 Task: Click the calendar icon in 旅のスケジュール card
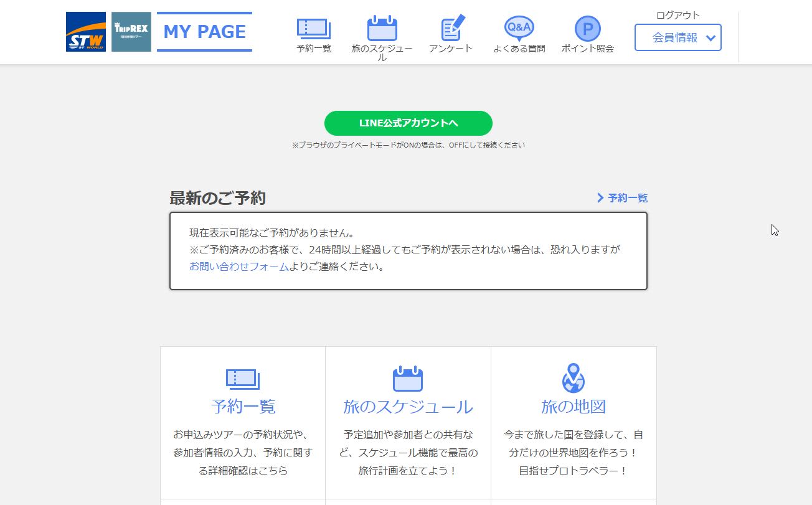click(408, 379)
